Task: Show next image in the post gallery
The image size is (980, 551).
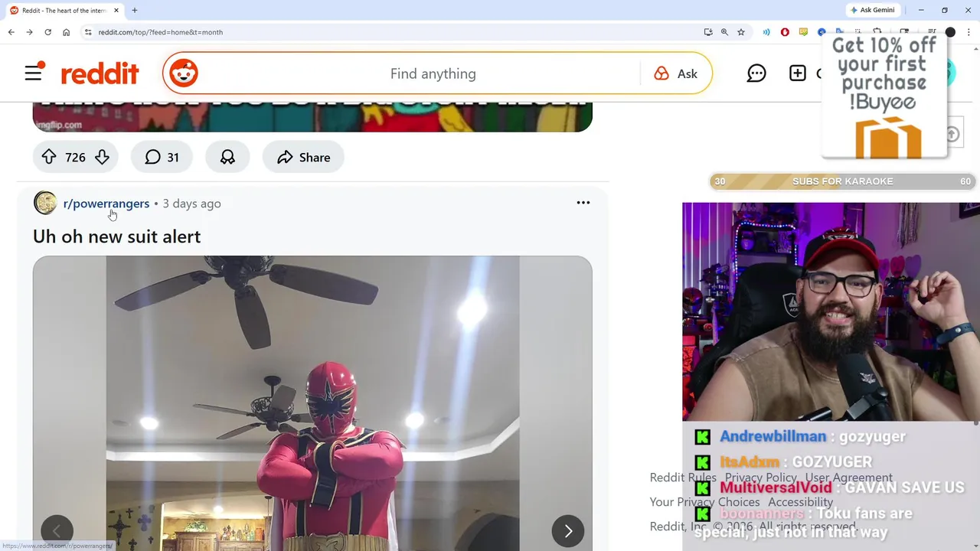Action: pos(568,531)
